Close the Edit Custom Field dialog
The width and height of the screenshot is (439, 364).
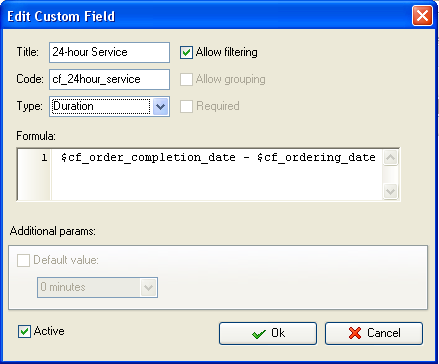click(422, 16)
